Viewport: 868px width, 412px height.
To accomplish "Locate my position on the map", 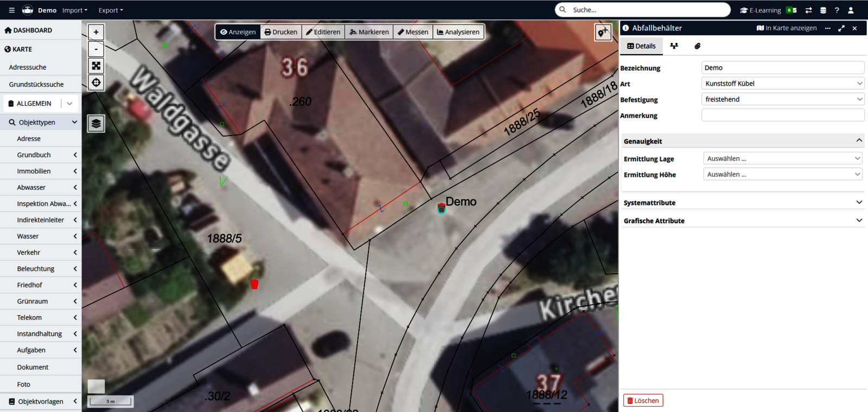I will pos(96,83).
